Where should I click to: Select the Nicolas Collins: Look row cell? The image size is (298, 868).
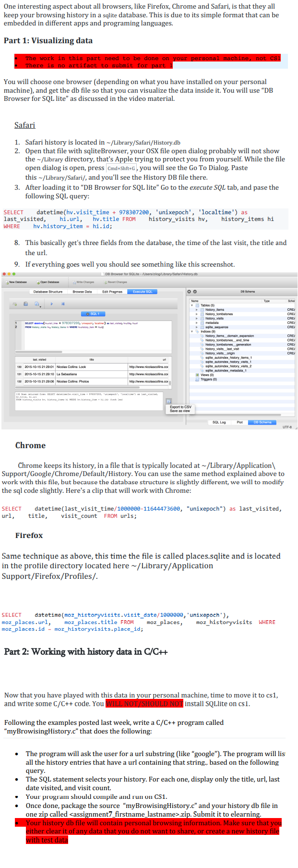tap(92, 367)
